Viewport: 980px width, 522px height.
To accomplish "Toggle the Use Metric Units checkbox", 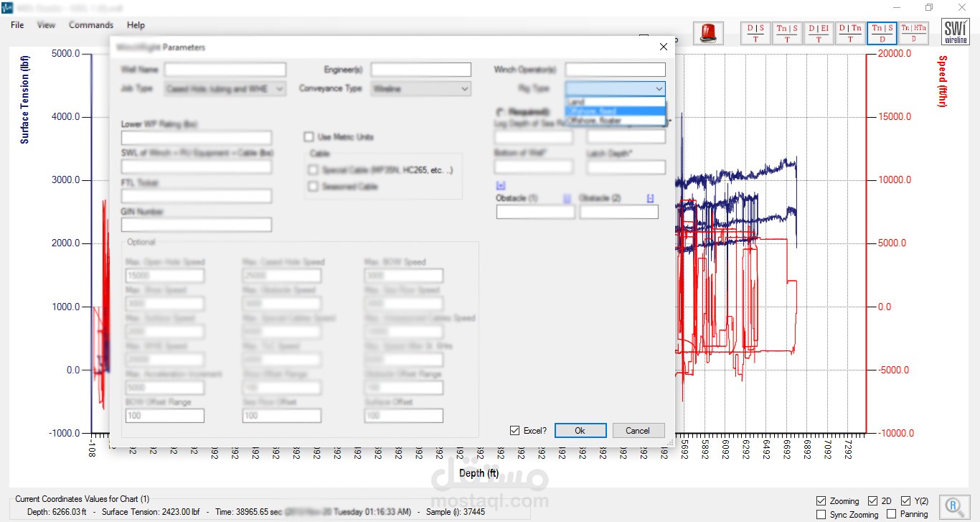I will tap(308, 136).
